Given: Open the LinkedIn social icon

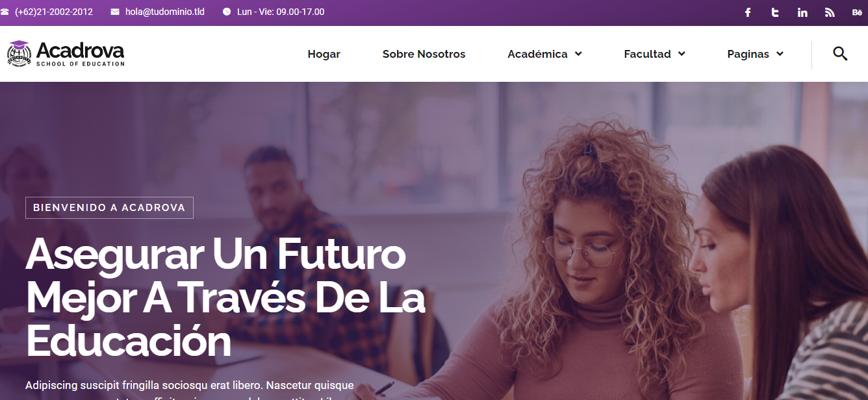Looking at the screenshot, I should (x=802, y=12).
